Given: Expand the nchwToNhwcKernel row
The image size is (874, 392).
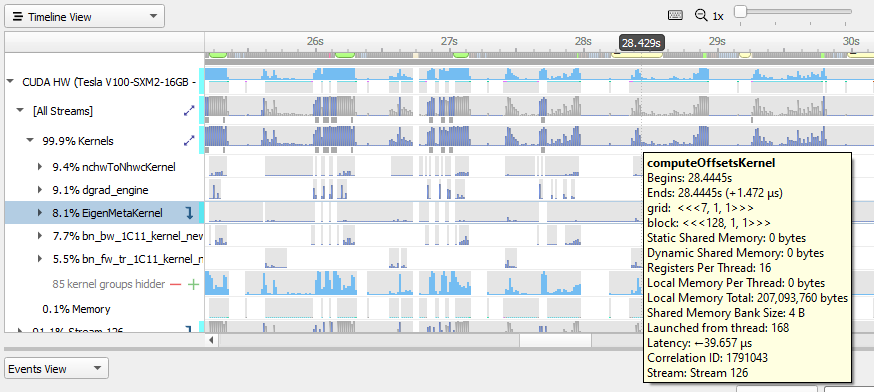Looking at the screenshot, I should click(40, 166).
